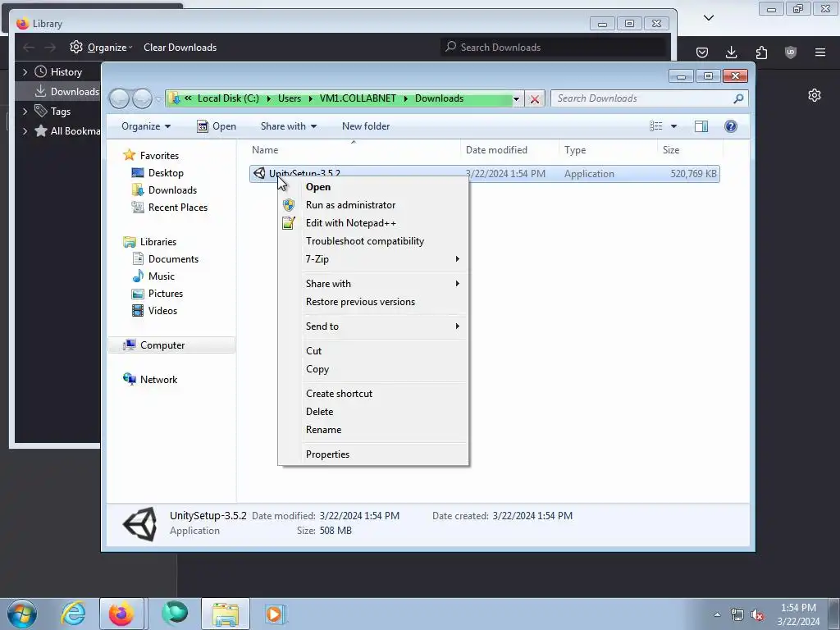Open Music library

(x=162, y=276)
